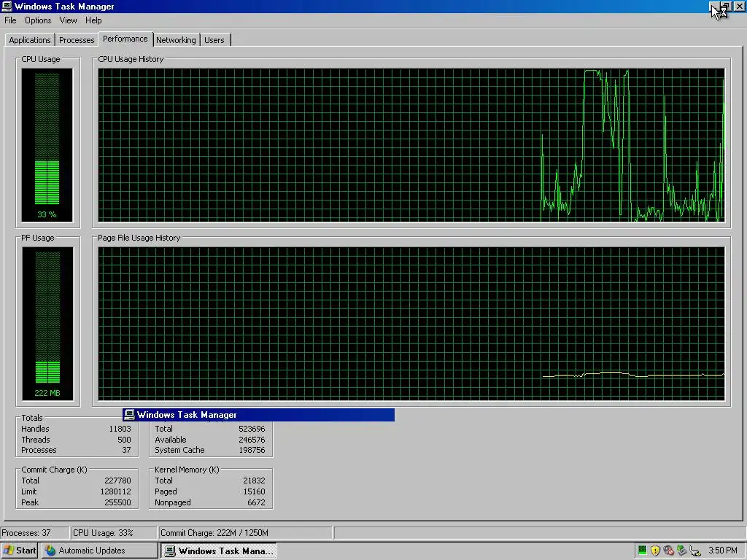Click the Task Manager title bar icon

pyautogui.click(x=7, y=6)
